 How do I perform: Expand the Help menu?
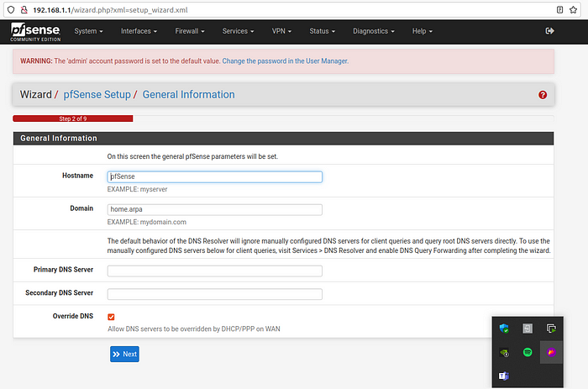[x=423, y=31]
